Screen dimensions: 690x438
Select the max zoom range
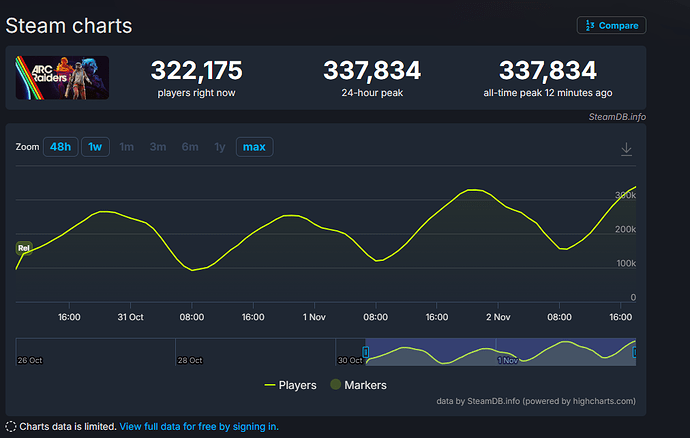(254, 147)
